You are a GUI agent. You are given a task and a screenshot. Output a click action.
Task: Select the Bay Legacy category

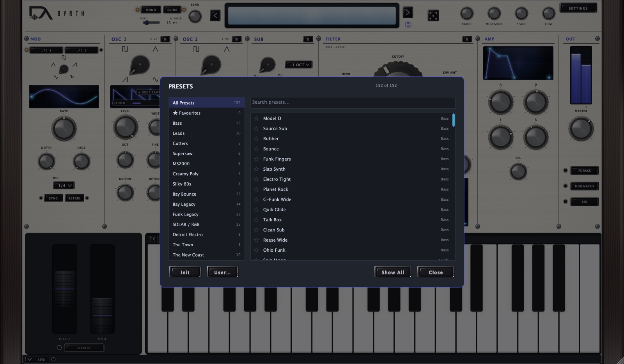click(206, 204)
